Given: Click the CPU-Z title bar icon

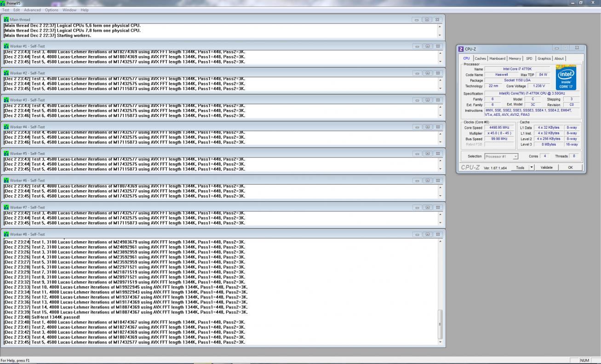Looking at the screenshot, I should pyautogui.click(x=461, y=49).
